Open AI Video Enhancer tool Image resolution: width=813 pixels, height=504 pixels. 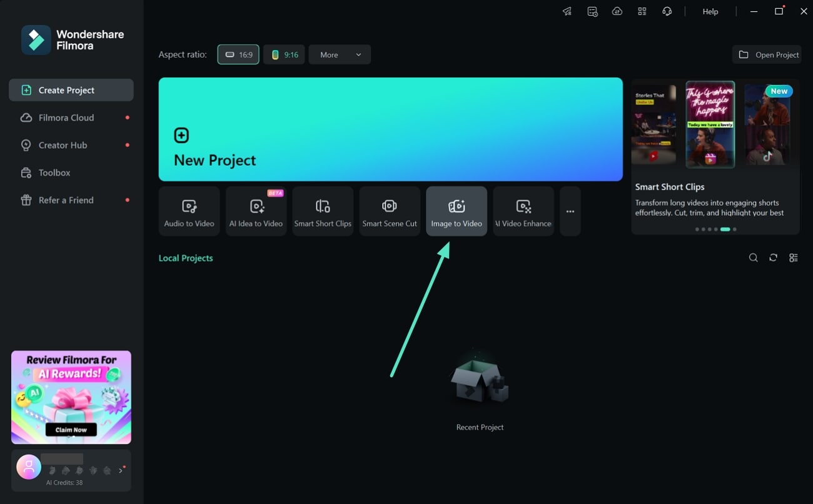pyautogui.click(x=523, y=211)
